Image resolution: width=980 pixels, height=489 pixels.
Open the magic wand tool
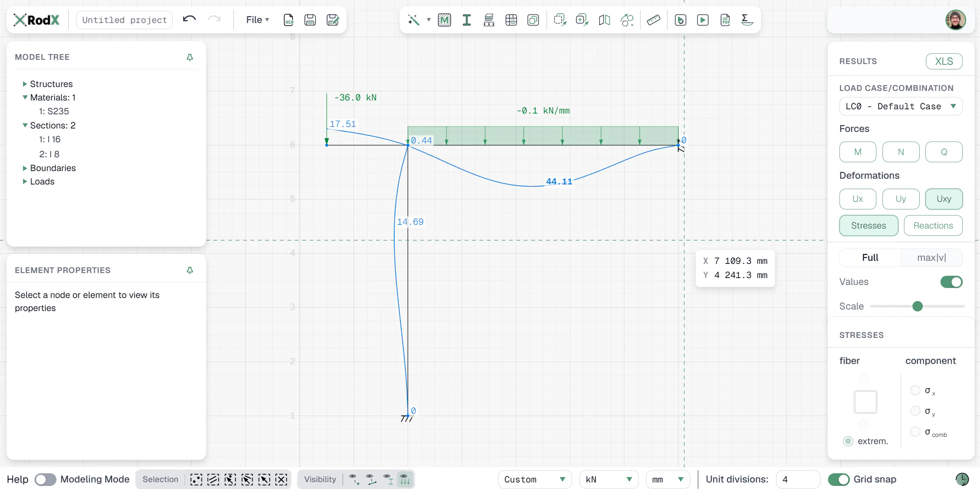tap(413, 20)
